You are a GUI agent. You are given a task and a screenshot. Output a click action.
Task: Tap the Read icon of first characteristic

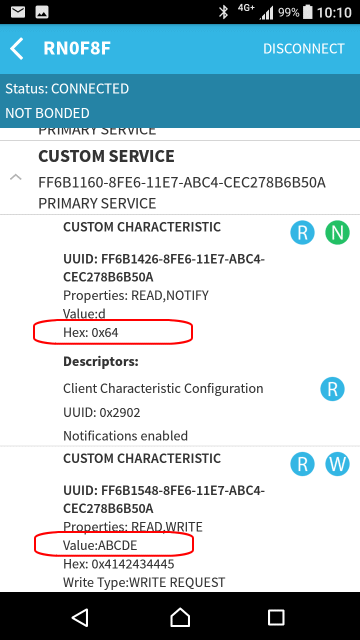tap(302, 232)
